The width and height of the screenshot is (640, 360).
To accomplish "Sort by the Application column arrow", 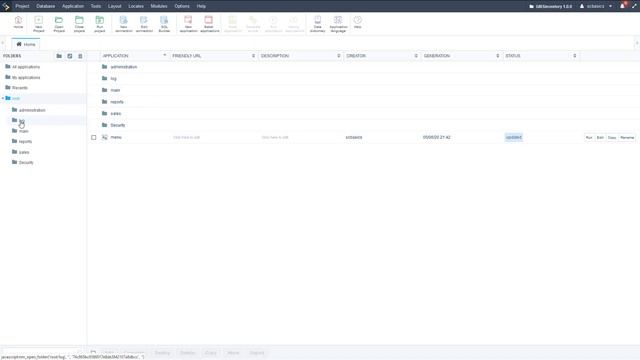I will 164,56.
